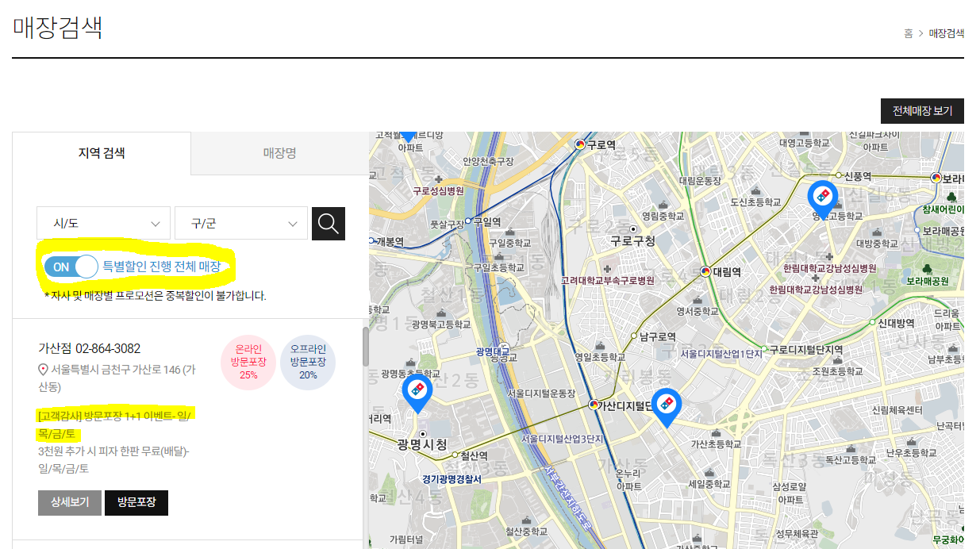The height and width of the screenshot is (549, 980).
Task: Click 가산디지털단지 station marker on map
Action: click(593, 405)
